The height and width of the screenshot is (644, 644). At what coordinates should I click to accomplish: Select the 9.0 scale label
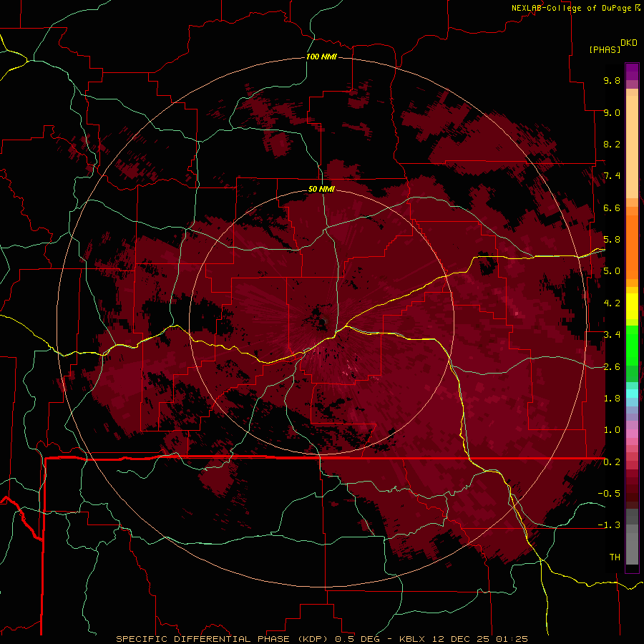point(612,112)
